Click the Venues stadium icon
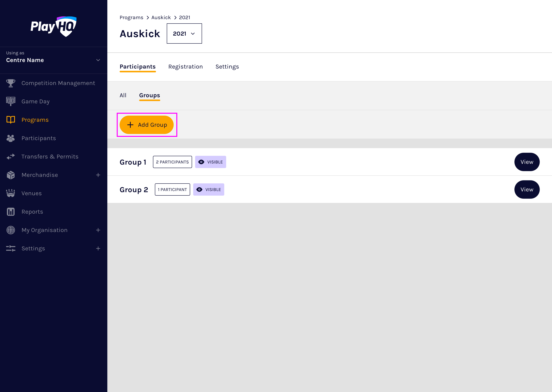552x392 pixels. pyautogui.click(x=11, y=193)
